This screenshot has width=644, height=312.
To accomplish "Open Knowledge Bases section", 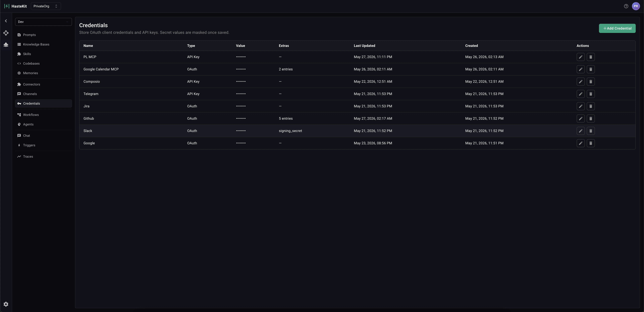I will (44, 44).
